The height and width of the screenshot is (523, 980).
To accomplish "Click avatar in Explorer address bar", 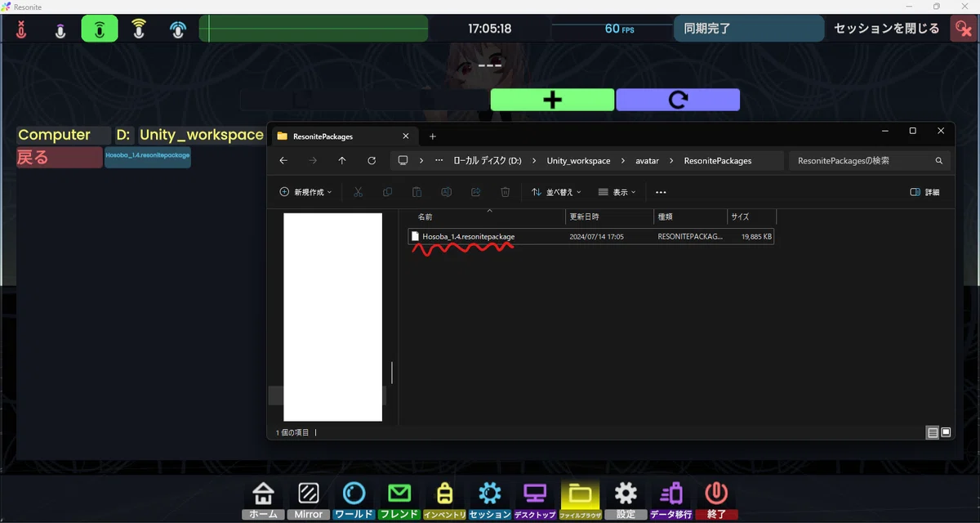I will click(x=647, y=161).
